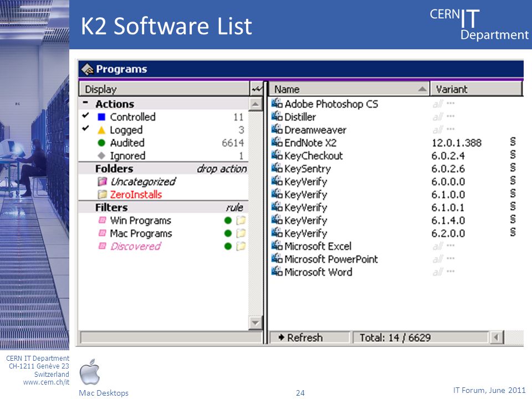Click the Microsoft PowerPoint program icon
Viewport: 532px width, 399px height.
277,258
